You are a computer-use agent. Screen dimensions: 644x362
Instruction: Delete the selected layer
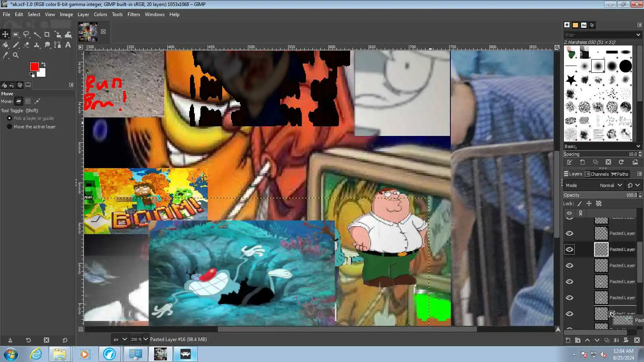[637, 340]
